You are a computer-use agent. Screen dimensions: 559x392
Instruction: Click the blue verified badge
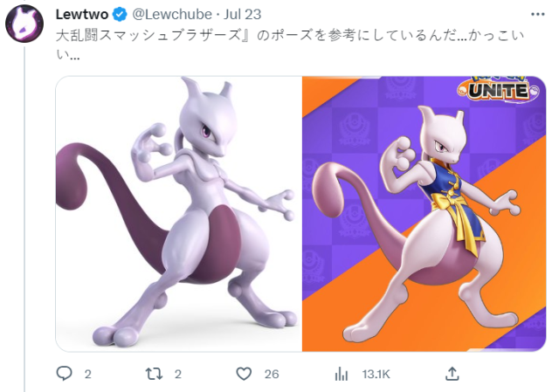coord(121,15)
